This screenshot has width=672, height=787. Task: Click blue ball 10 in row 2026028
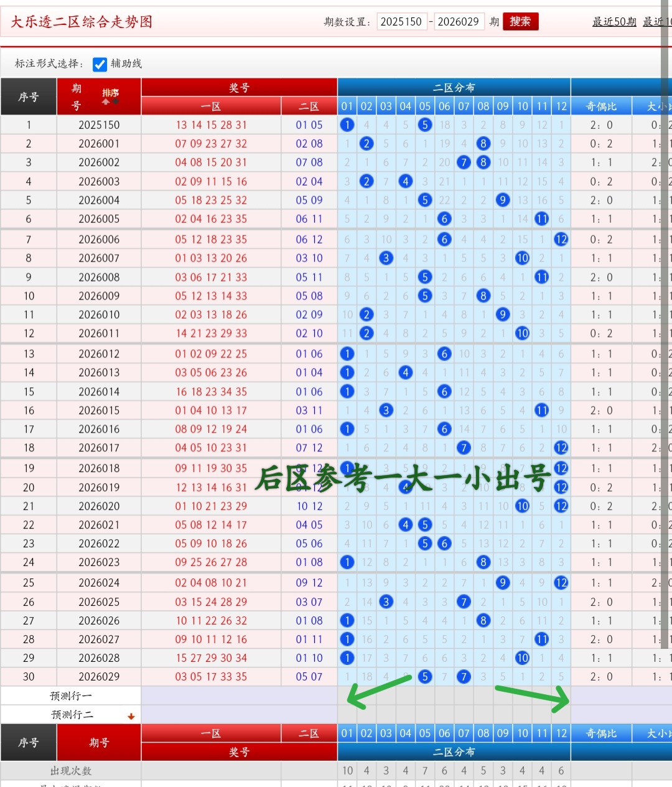522,657
